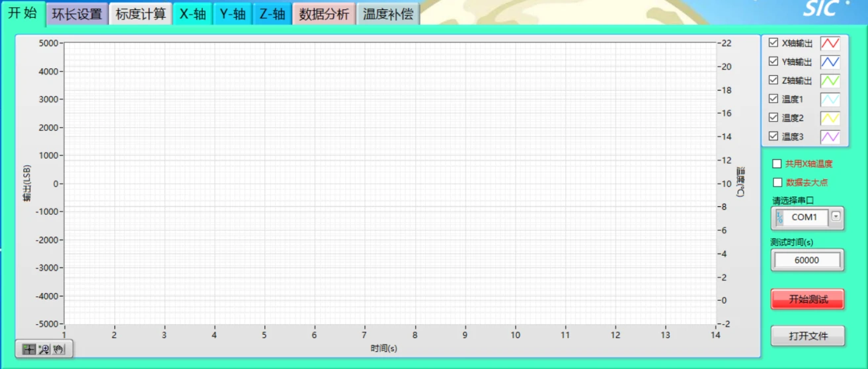Uncheck the 温度1 plot checkbox
The height and width of the screenshot is (369, 868).
(x=773, y=99)
